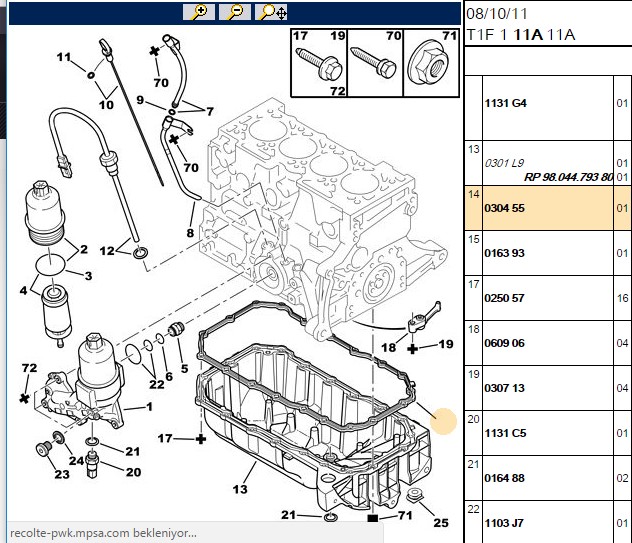Click callout 20 for oil pressure switch
The height and width of the screenshot is (543, 632).
pos(133,472)
